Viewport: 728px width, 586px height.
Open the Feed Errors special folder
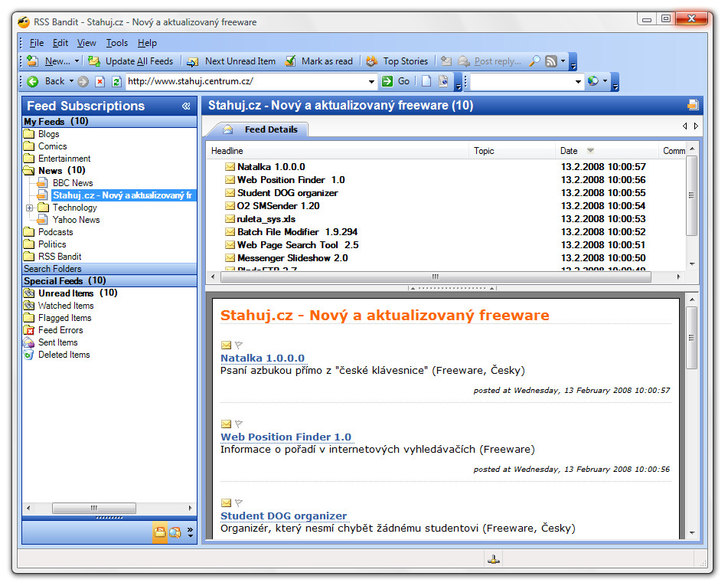pos(60,330)
